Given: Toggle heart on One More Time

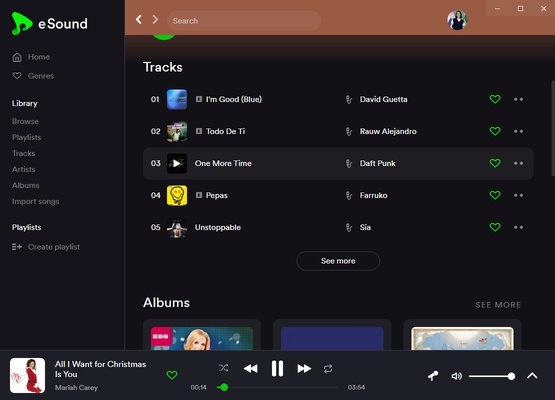Looking at the screenshot, I should pyautogui.click(x=495, y=163).
